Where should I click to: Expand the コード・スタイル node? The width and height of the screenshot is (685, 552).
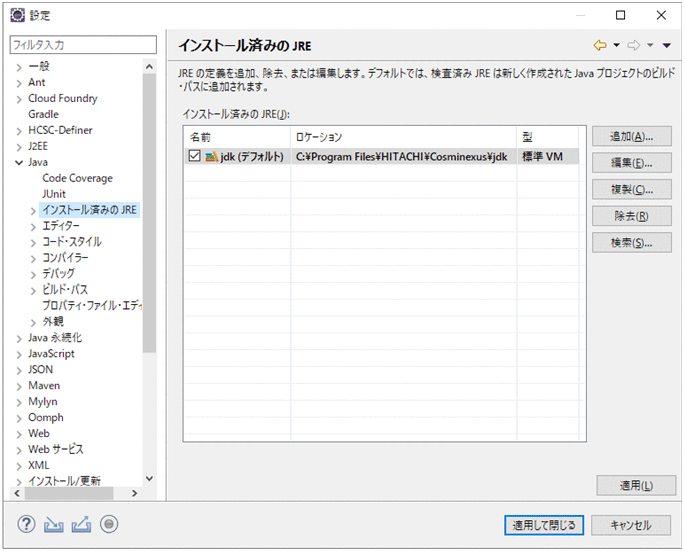(33, 243)
